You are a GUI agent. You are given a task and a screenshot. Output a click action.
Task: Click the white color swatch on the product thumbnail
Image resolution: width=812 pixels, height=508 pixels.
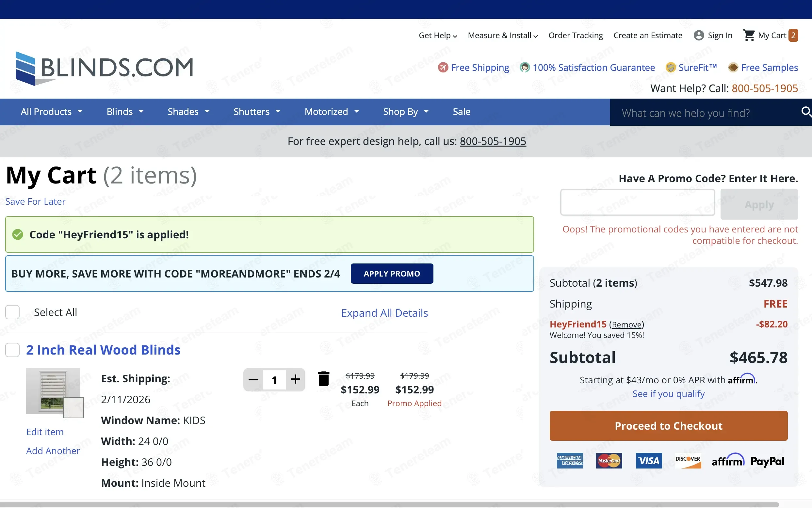[73, 407]
